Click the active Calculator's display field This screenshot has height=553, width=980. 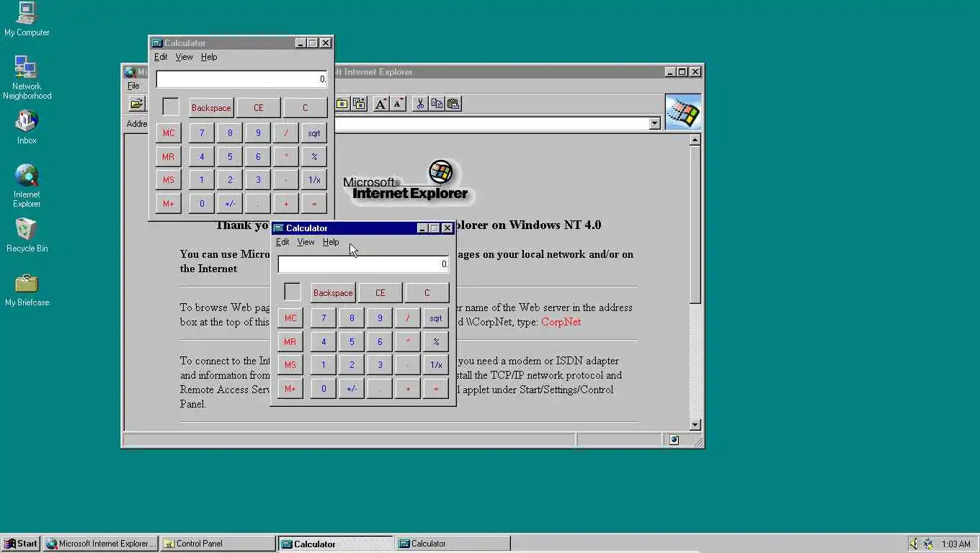click(x=363, y=264)
